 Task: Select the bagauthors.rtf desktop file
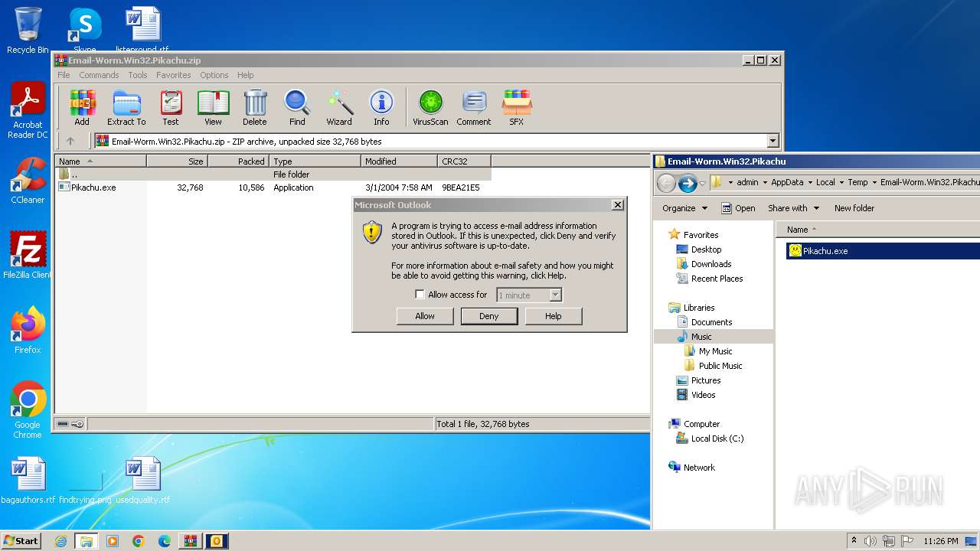28,481
